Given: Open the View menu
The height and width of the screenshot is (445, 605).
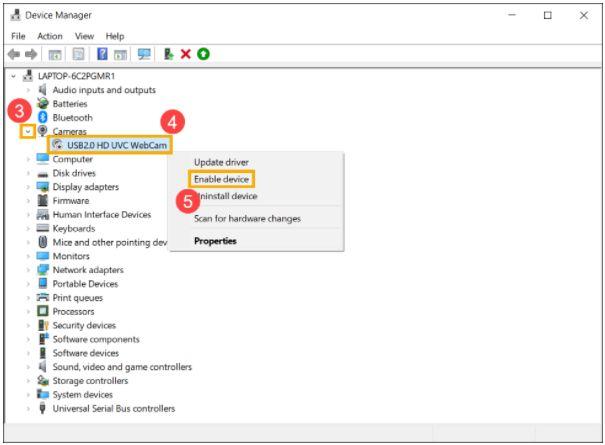Looking at the screenshot, I should (84, 36).
